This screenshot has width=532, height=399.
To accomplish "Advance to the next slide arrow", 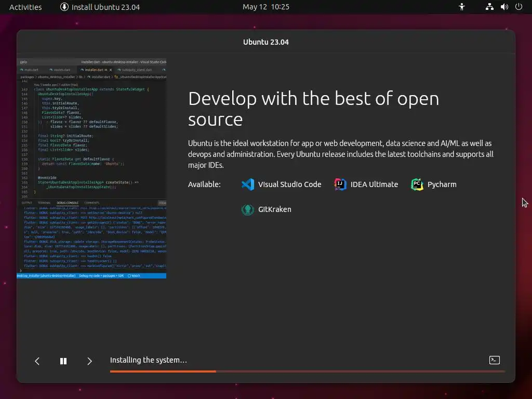I will [89, 362].
